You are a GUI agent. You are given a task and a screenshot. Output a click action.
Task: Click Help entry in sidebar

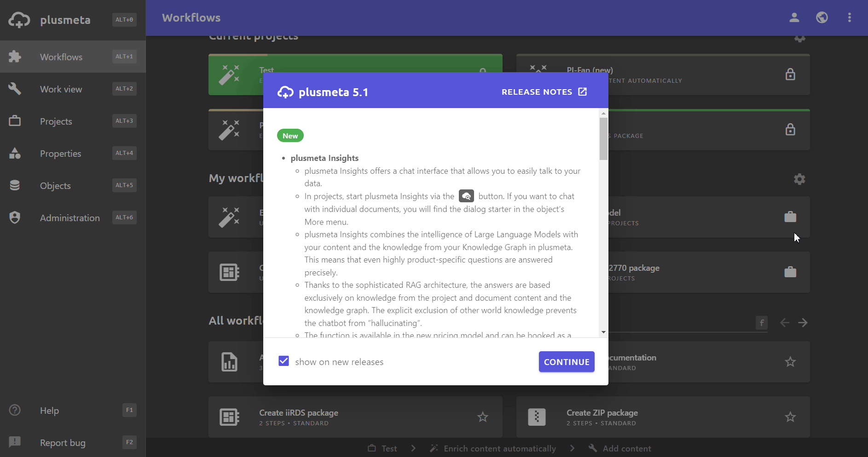73,410
